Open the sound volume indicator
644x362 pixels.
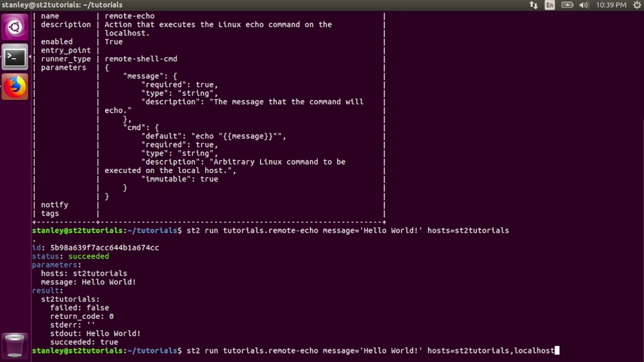584,5
